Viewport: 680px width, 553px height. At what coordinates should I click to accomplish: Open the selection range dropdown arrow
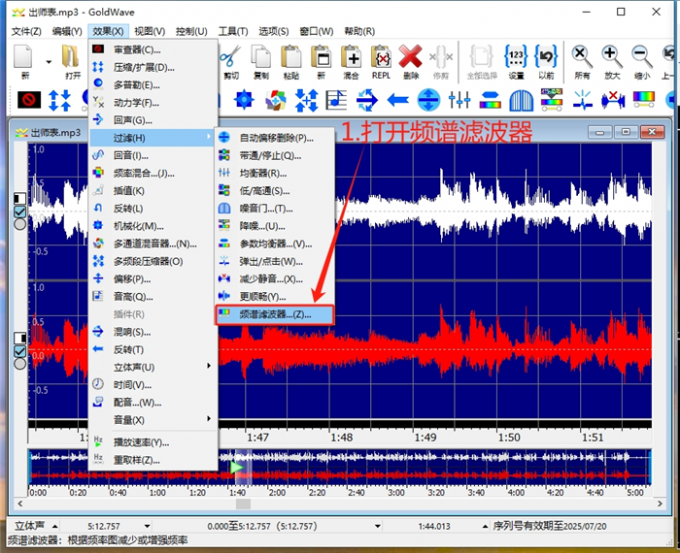coord(378,526)
